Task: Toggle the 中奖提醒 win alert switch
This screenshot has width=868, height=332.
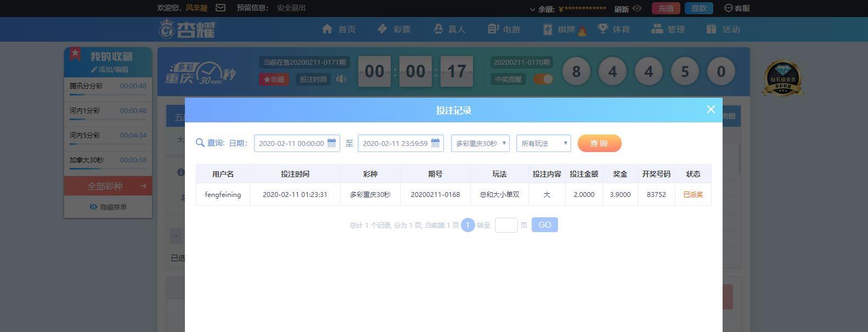Action: pos(543,79)
